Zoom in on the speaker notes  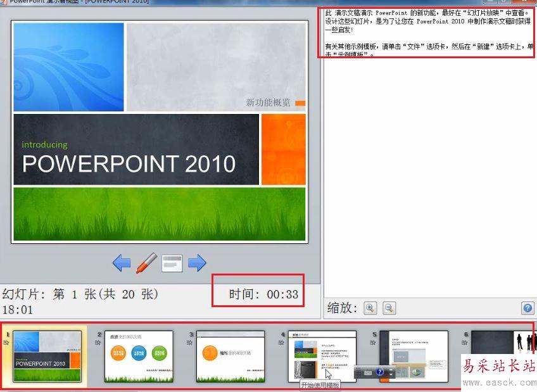pyautogui.click(x=370, y=308)
